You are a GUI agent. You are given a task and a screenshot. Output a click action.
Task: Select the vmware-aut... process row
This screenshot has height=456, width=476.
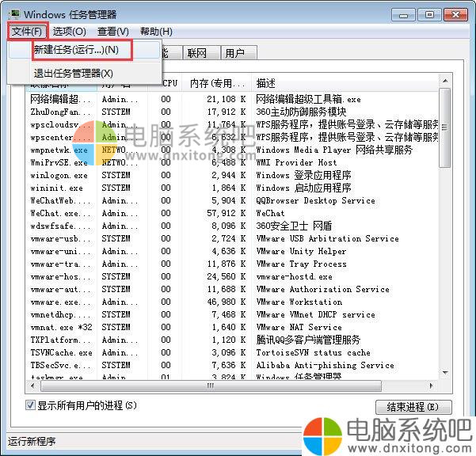[232, 290]
